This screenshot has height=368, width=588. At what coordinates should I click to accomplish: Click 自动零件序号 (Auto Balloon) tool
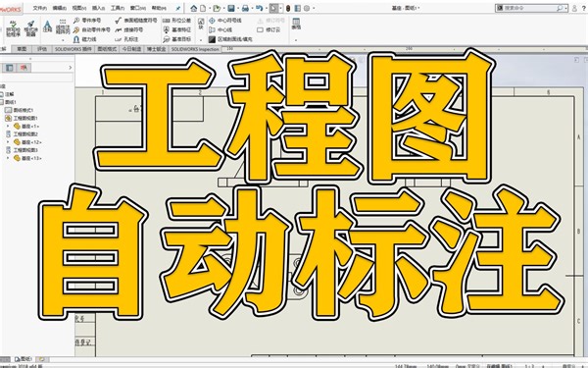coord(91,29)
